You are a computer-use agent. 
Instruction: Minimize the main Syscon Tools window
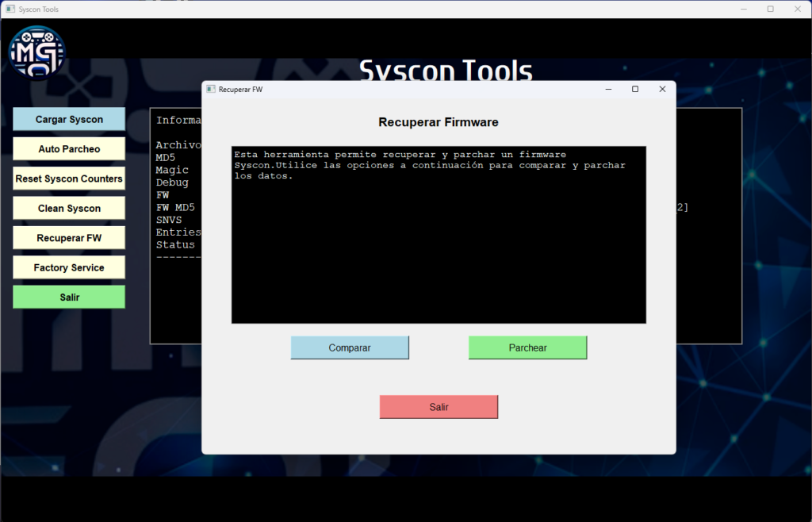click(x=744, y=9)
